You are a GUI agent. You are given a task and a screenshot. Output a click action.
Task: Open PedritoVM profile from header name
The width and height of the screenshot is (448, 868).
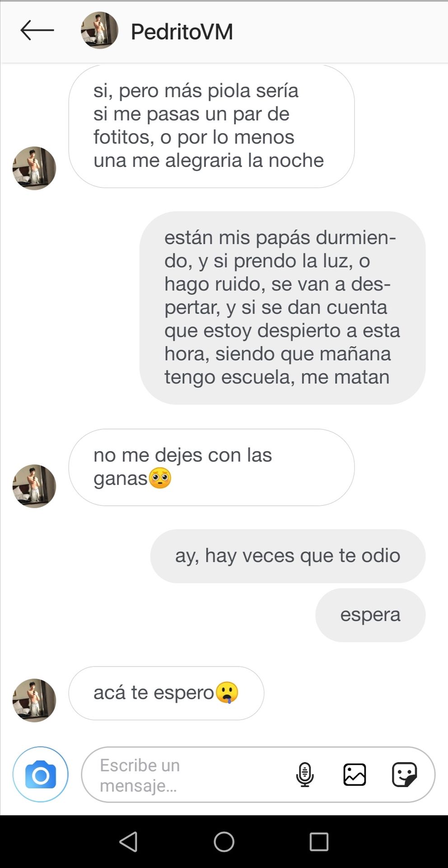tap(182, 32)
